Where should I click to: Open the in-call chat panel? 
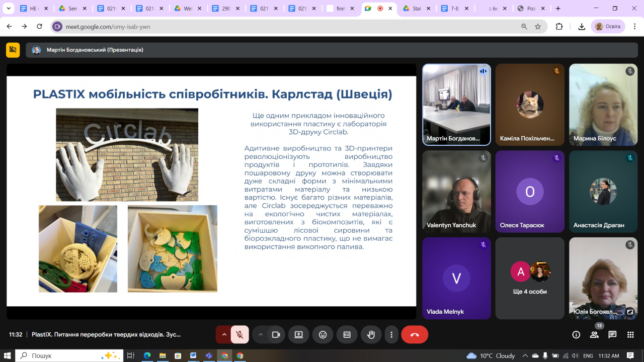[x=612, y=335]
